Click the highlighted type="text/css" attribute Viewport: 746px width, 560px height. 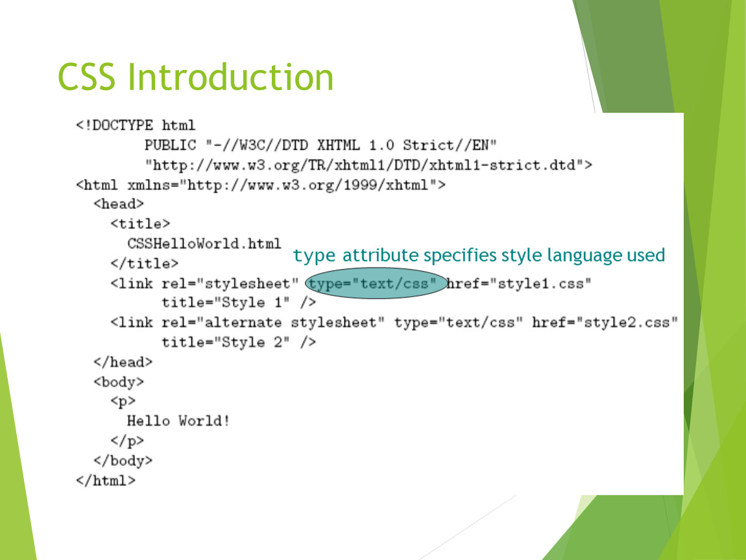[x=376, y=283]
